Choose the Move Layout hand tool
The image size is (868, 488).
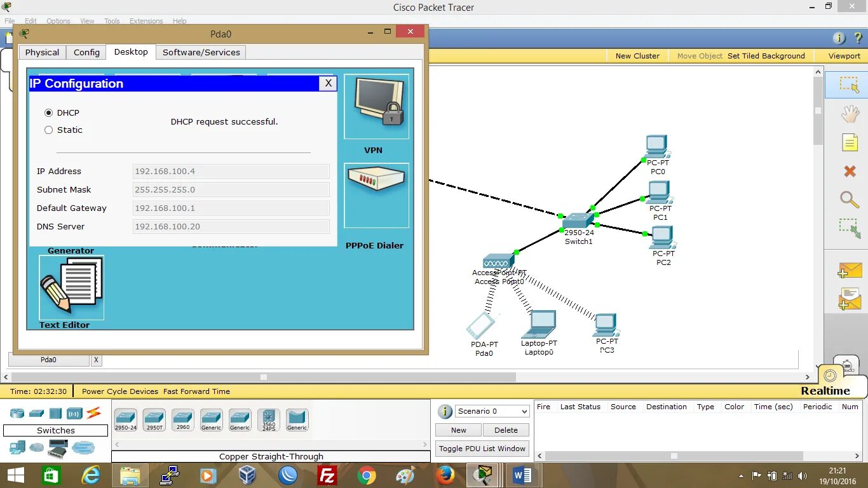click(850, 114)
